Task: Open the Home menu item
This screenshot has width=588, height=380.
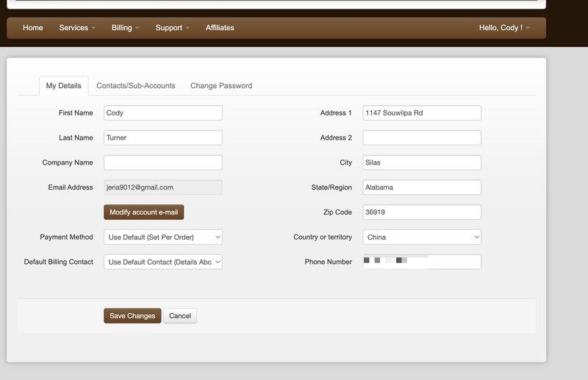Action: pos(32,28)
